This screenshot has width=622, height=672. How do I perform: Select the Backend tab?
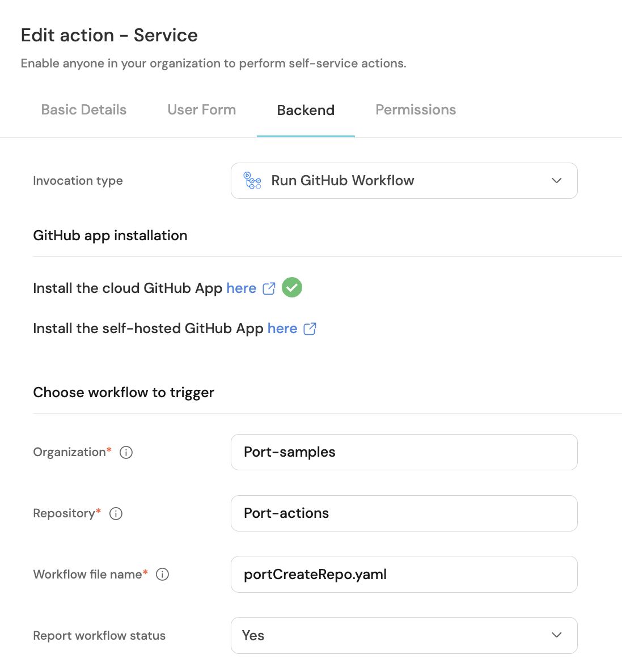306,110
